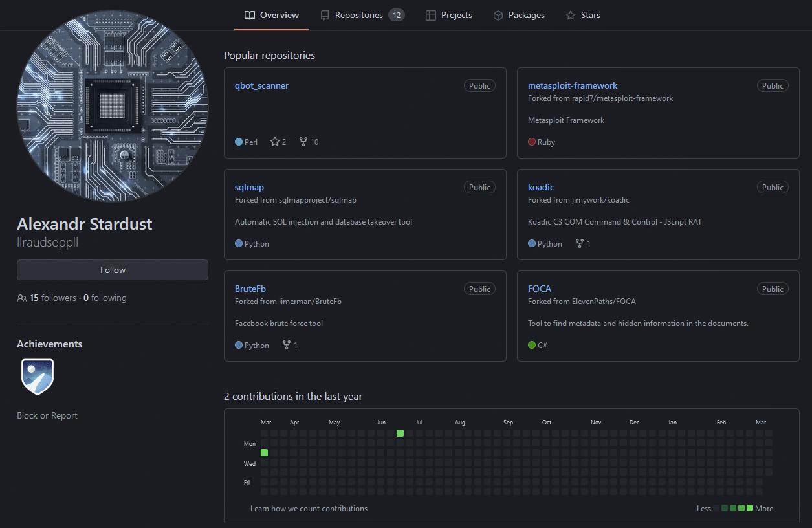The width and height of the screenshot is (812, 528).
Task: Click the Ruby language dot on metasploit-framework
Action: tap(532, 142)
